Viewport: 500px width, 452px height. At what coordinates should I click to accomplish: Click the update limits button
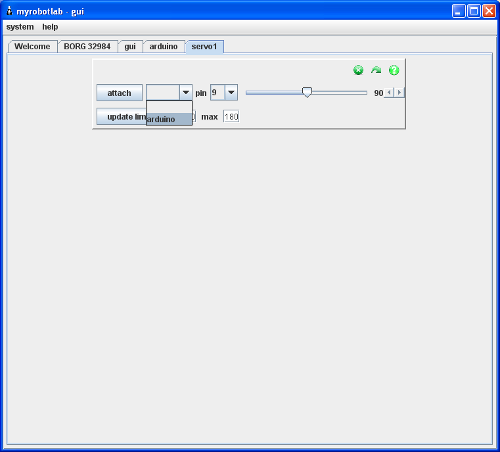[x=121, y=117]
